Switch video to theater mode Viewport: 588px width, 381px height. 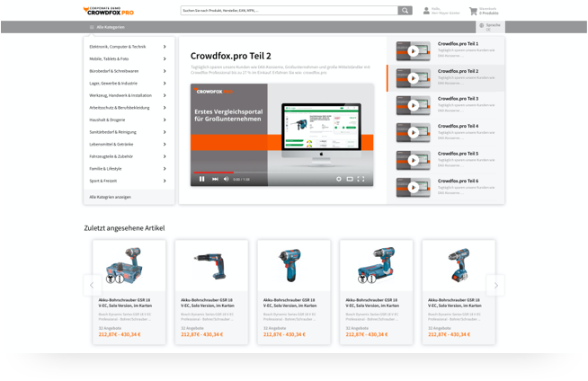click(x=350, y=179)
